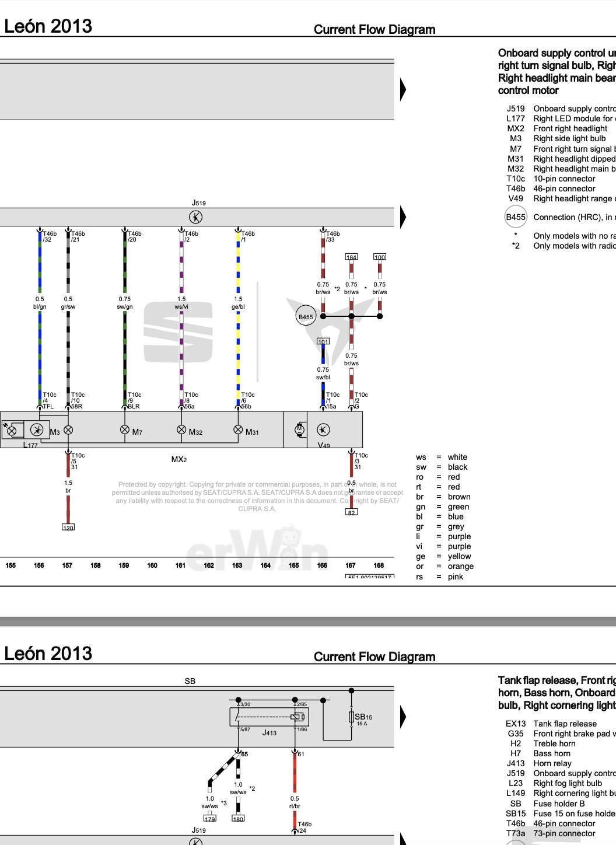Follow the track reference box 100
The width and height of the screenshot is (616, 845).
coord(380,257)
